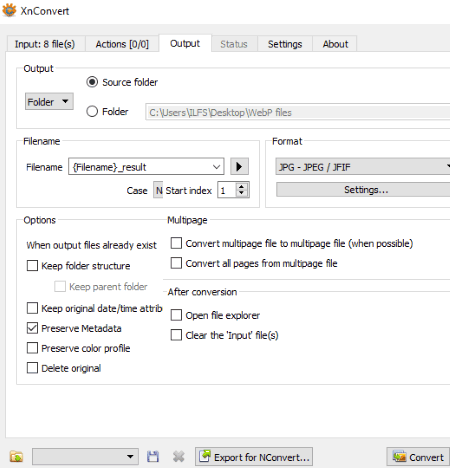Click the 'When output files already exist' label
Image resolution: width=450 pixels, height=468 pixels.
pyautogui.click(x=91, y=245)
